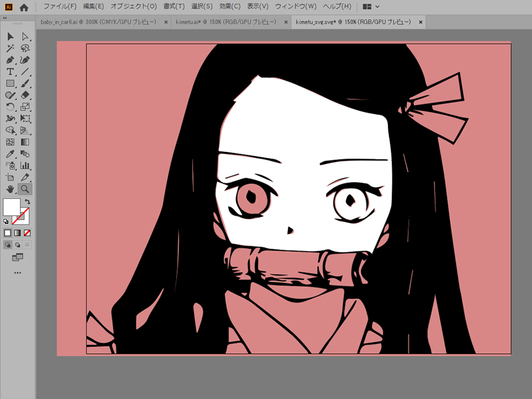
Task: Reset to default fill and stroke
Action: coord(6,221)
